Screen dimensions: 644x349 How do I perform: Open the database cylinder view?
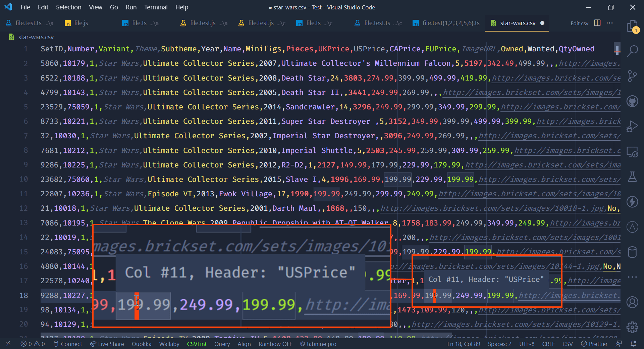(632, 252)
